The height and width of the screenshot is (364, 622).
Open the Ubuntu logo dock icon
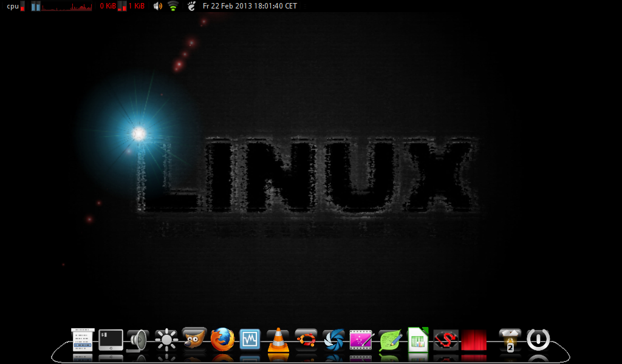click(306, 339)
